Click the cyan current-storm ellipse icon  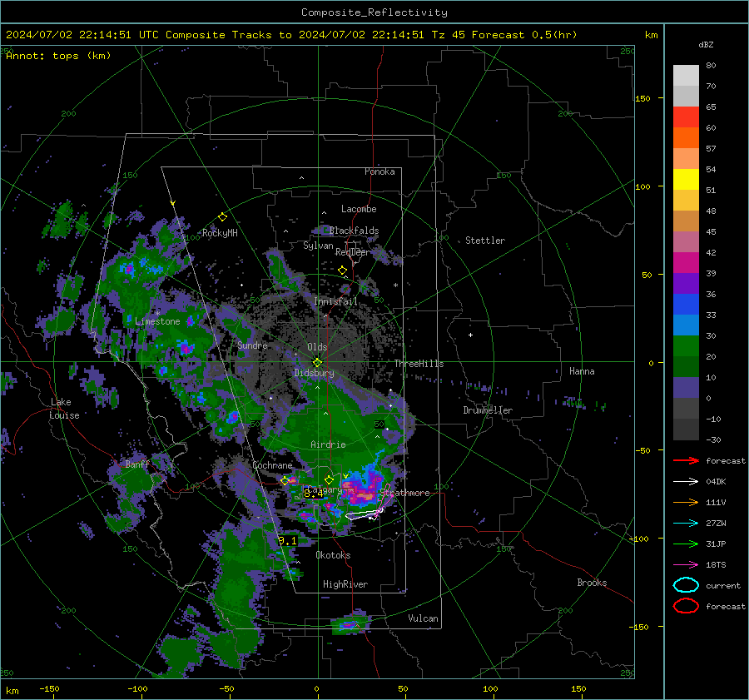click(x=686, y=585)
